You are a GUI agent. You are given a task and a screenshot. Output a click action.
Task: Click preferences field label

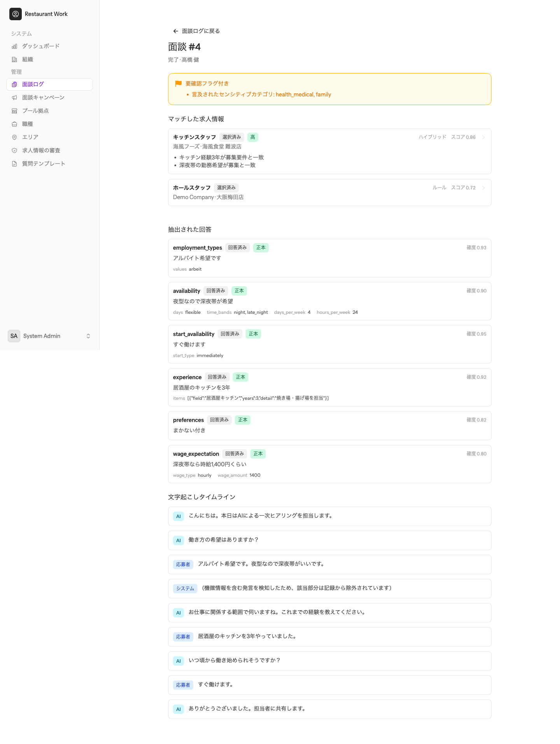(x=188, y=420)
